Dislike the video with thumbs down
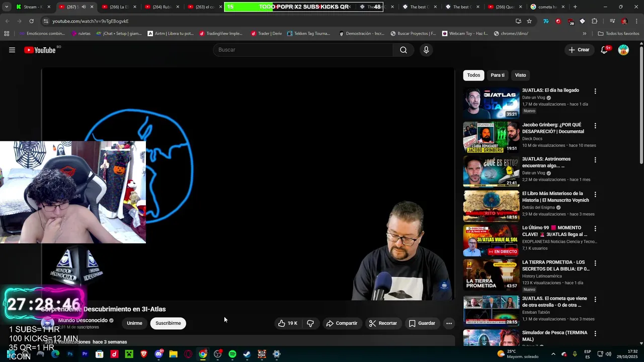Screen dimensions: 644x362 click(x=310, y=323)
